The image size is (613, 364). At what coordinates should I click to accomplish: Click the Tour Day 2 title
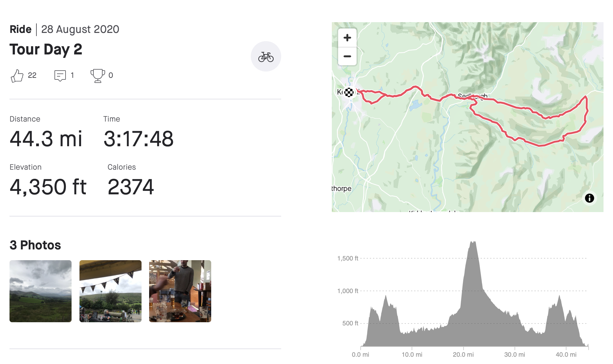coord(46,49)
